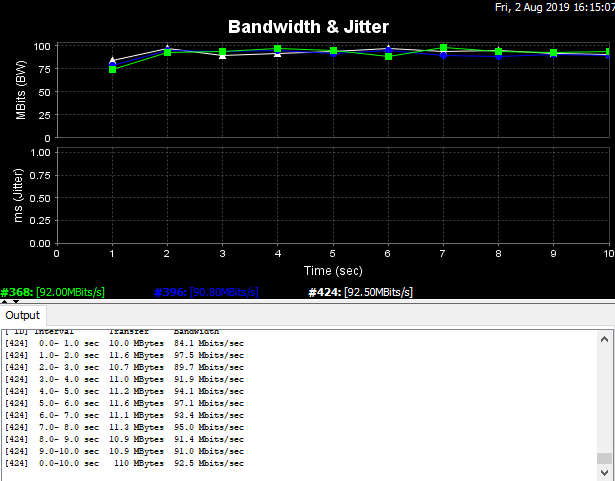Click white triangle marker at 1 second
Viewport: 615px width, 481px height.
tap(112, 61)
